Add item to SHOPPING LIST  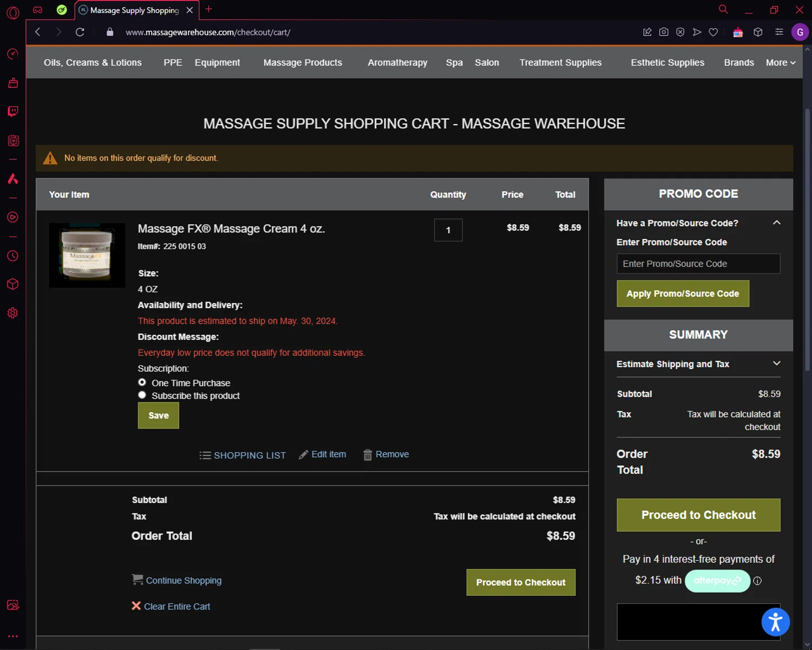(243, 455)
